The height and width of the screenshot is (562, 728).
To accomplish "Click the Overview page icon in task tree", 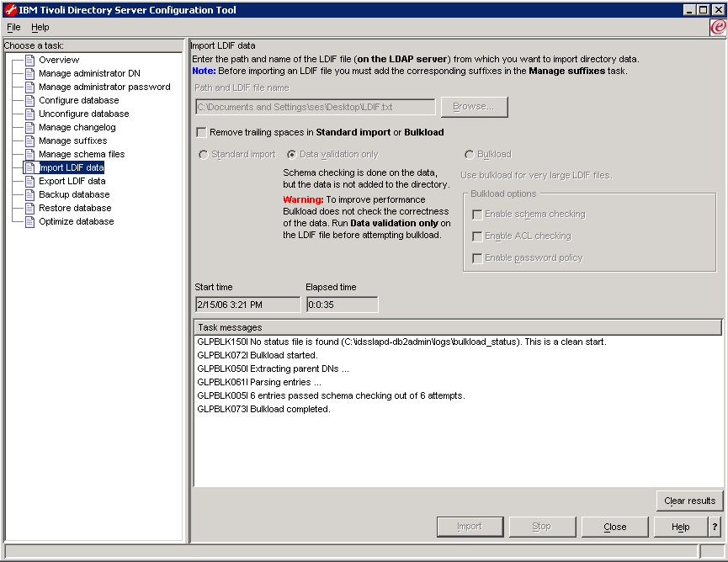I will [x=30, y=60].
